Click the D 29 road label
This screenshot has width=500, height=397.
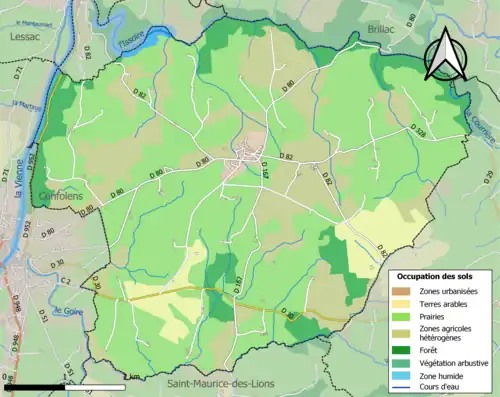coord(488,177)
